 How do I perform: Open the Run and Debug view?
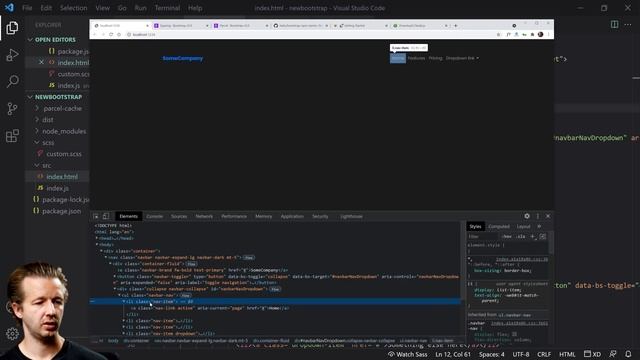12,55
